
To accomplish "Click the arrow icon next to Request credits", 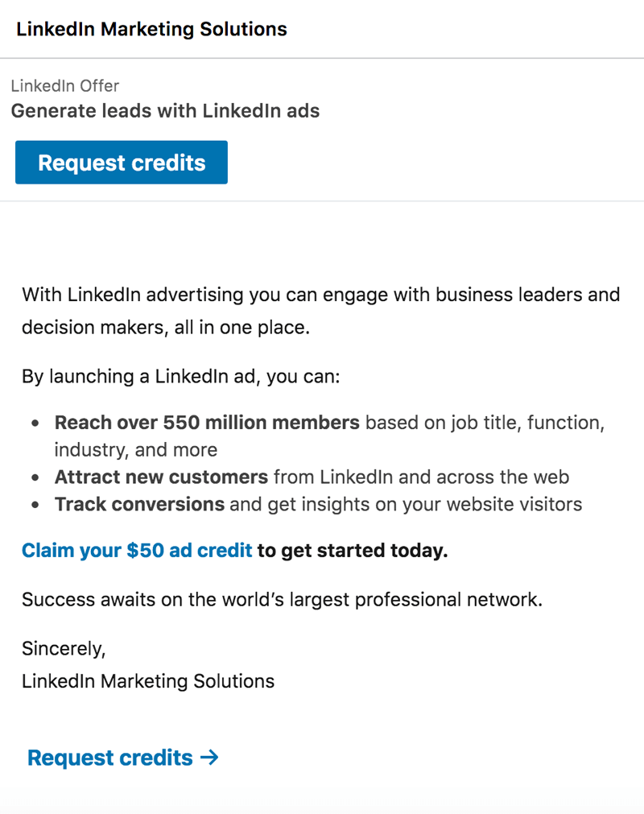I will [209, 757].
